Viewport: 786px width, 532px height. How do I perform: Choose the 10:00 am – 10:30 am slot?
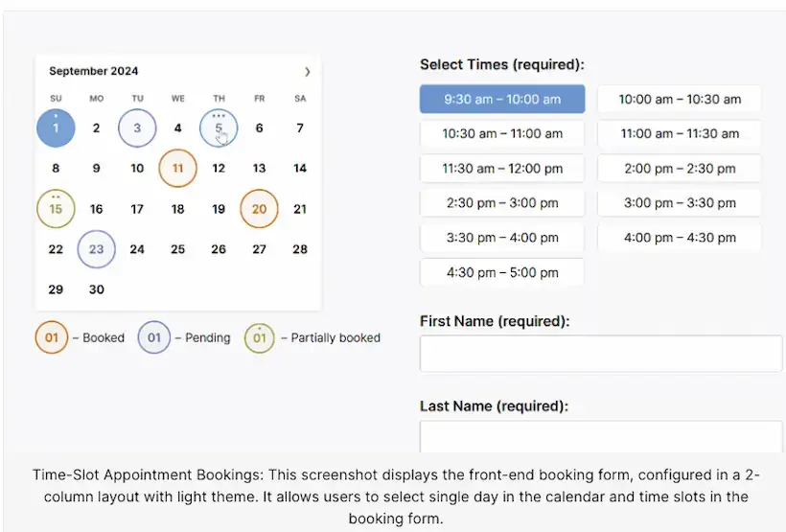click(680, 99)
